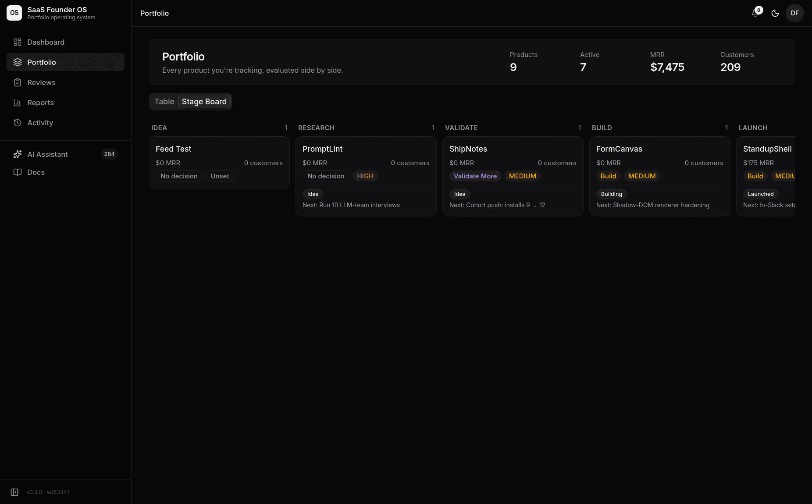Click the RESEARCH column header
The width and height of the screenshot is (812, 504).
pos(316,128)
